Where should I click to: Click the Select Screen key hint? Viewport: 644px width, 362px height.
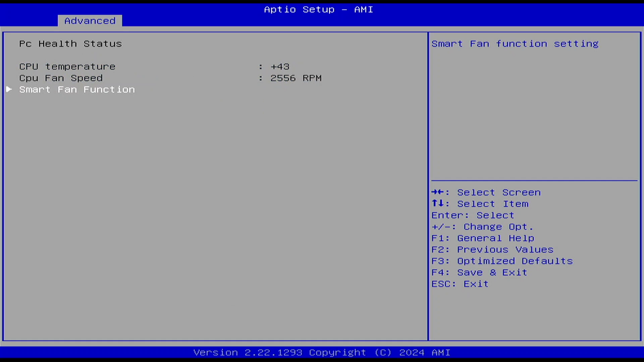[x=486, y=192]
